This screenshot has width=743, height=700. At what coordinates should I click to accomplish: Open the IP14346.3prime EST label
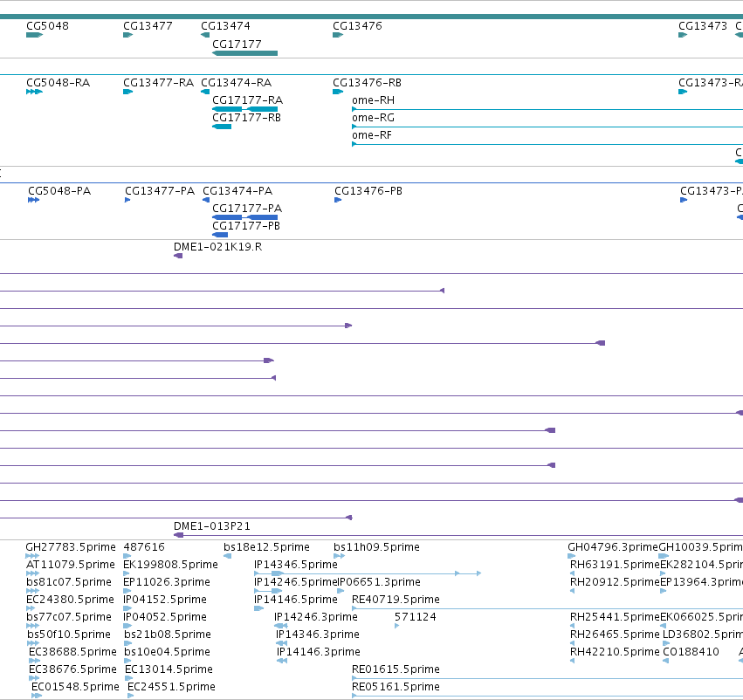click(318, 635)
